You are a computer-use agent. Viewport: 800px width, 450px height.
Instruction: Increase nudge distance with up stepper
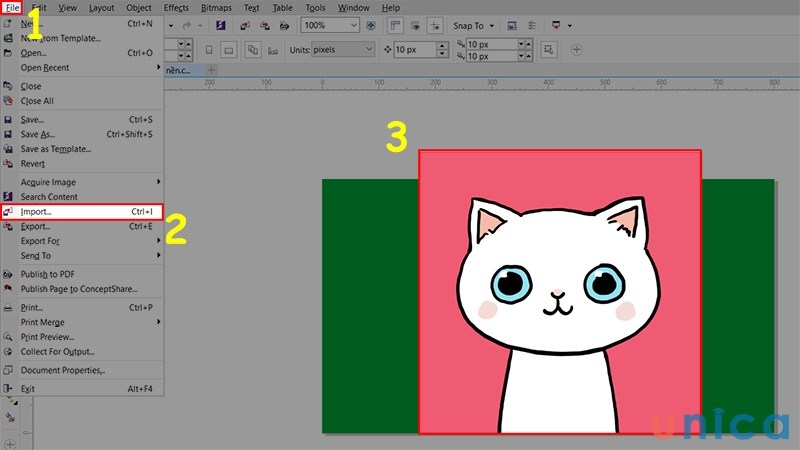pyautogui.click(x=442, y=46)
